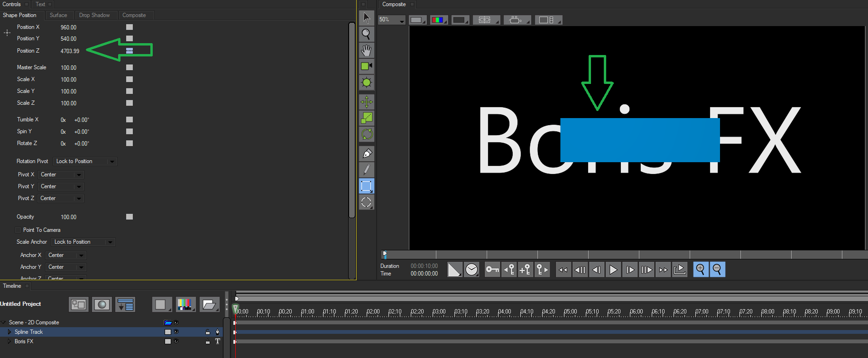This screenshot has width=868, height=358.
Task: Open the Pivot Y Center dropdown
Action: 61,187
